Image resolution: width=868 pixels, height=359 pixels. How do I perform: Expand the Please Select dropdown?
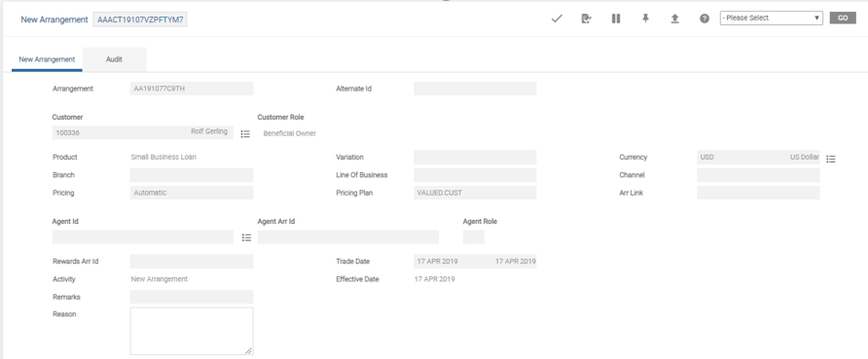771,18
